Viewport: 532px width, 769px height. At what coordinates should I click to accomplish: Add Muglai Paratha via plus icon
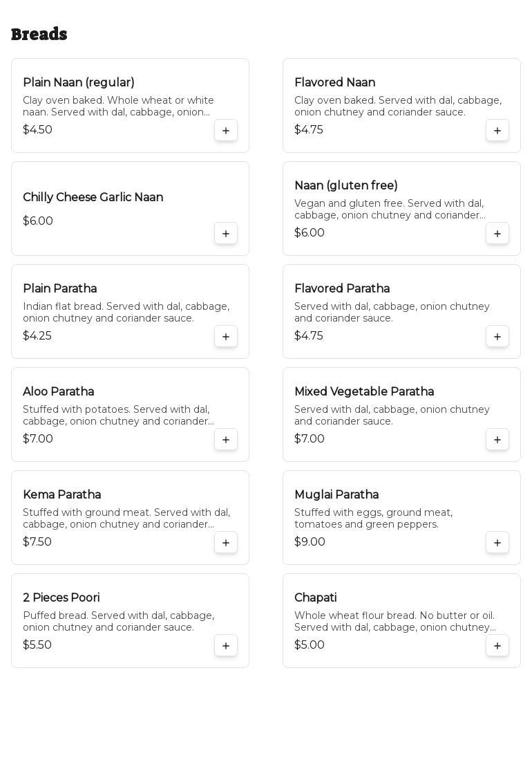click(x=497, y=542)
